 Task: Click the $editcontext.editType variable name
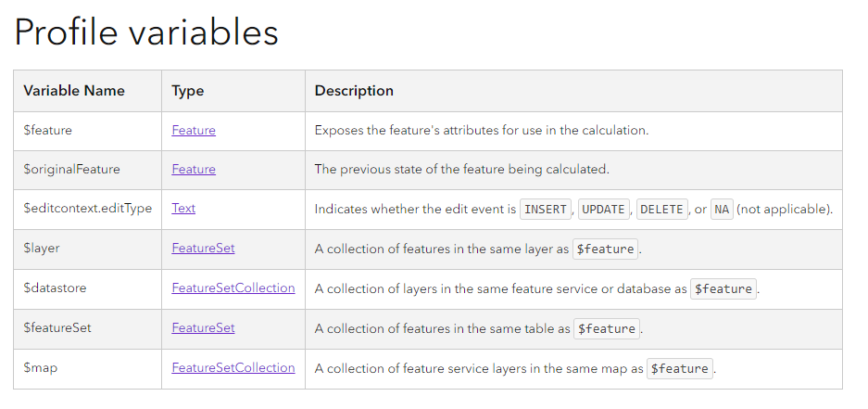tap(88, 209)
